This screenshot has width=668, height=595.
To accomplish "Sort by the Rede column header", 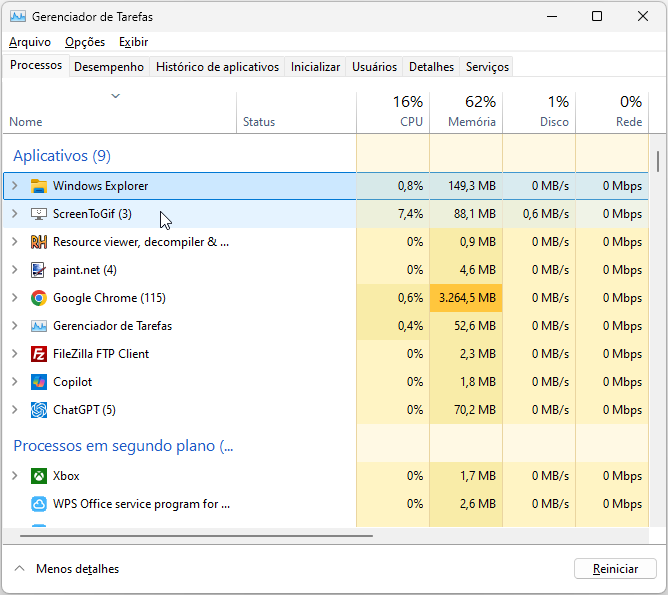I will pos(612,113).
